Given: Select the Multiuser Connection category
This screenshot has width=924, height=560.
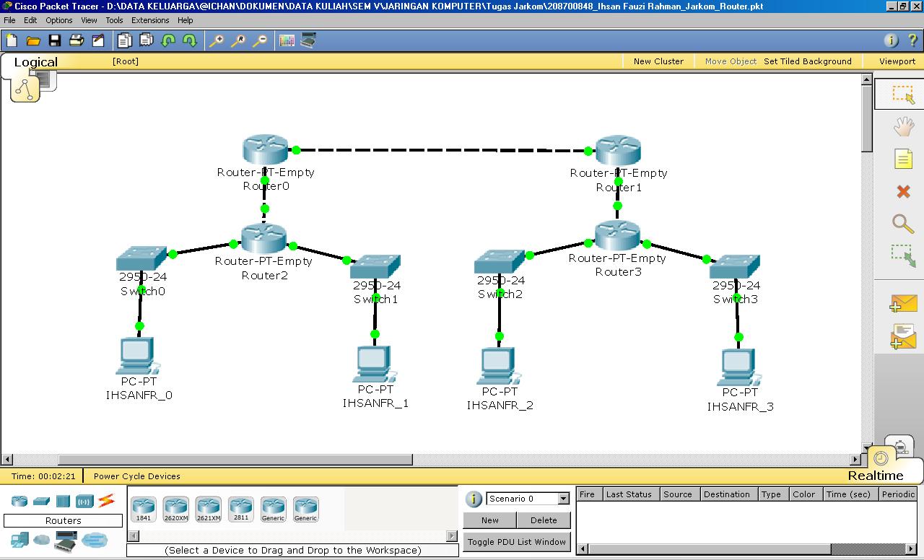Looking at the screenshot, I should [x=95, y=540].
